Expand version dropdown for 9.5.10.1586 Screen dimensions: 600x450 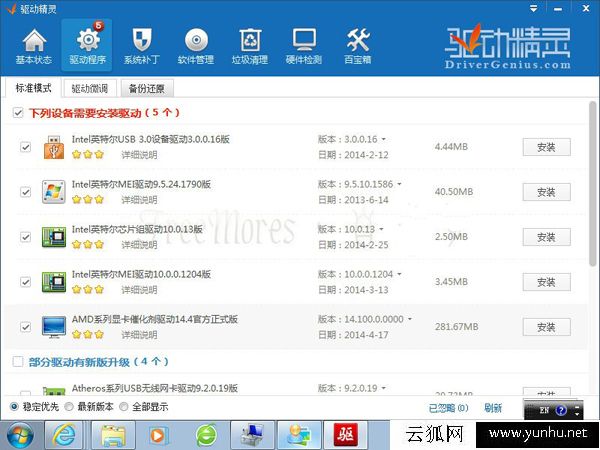(399, 184)
